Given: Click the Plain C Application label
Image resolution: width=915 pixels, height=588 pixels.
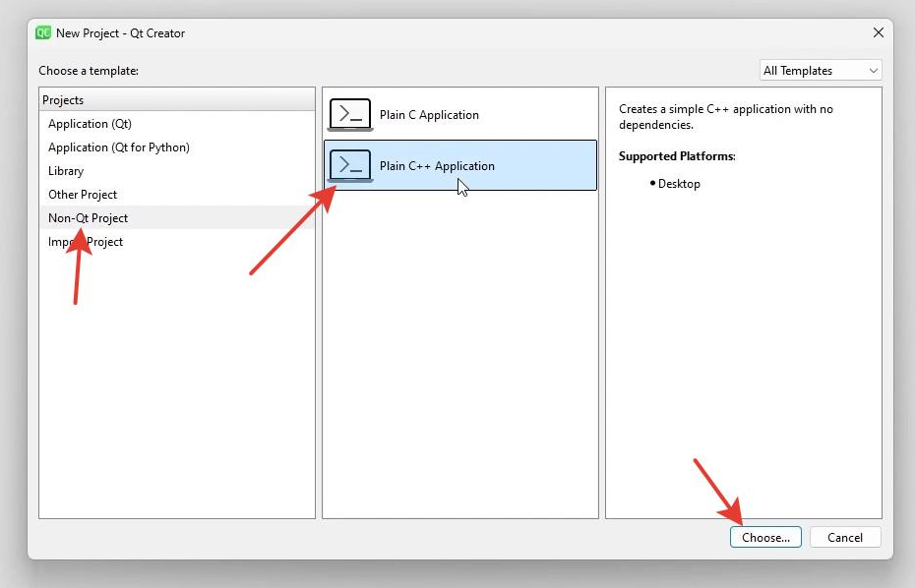Looking at the screenshot, I should click(x=429, y=115).
